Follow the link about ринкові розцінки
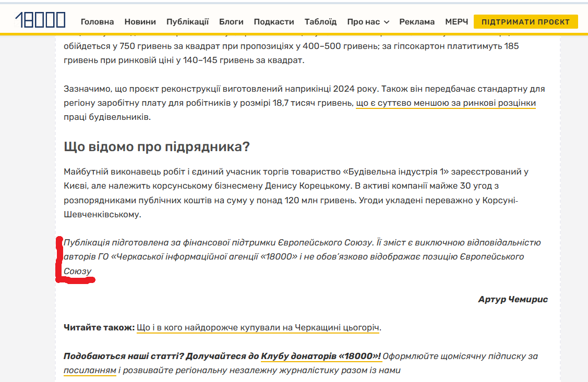Screen dimensions: 588x382 446,103
